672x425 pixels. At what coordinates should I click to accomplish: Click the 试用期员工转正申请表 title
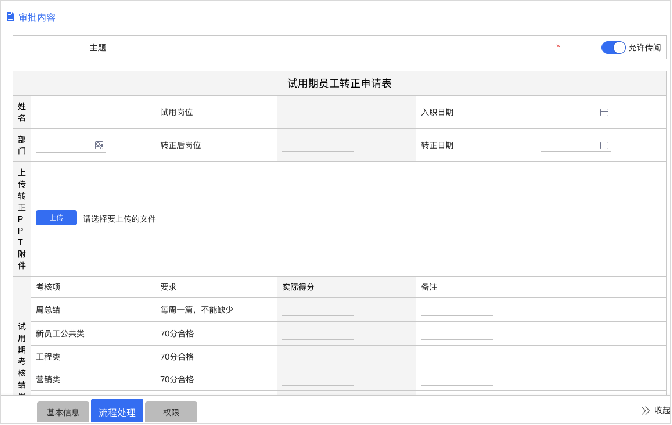pyautogui.click(x=339, y=84)
